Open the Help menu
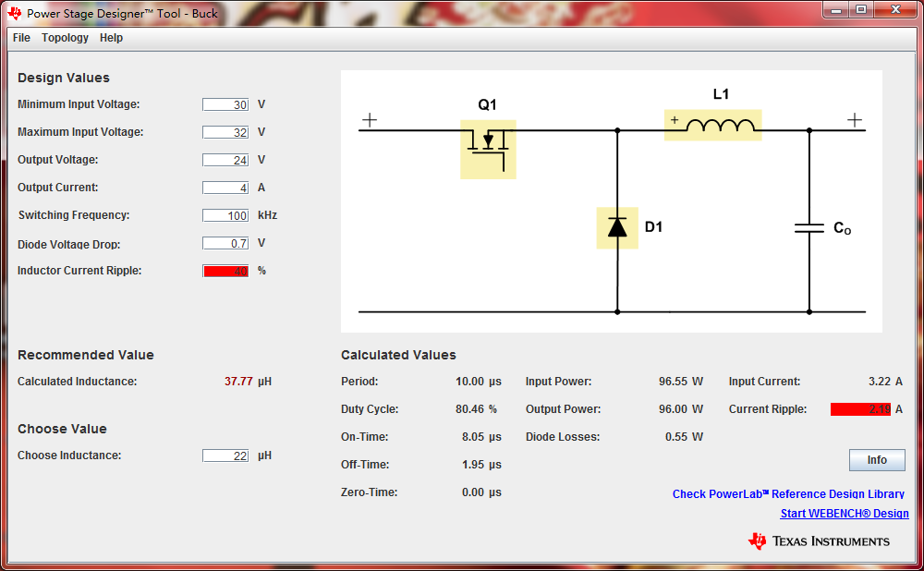Screen dimensions: 924x571 pyautogui.click(x=111, y=38)
